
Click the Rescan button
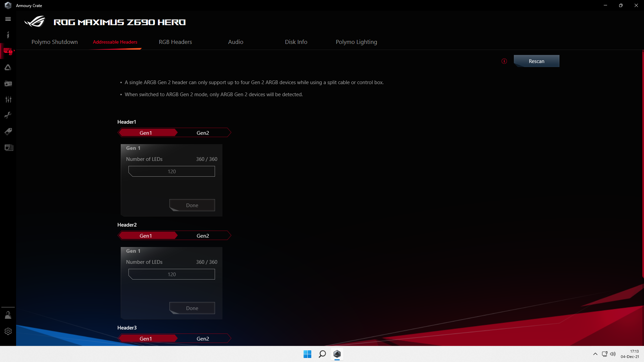tap(536, 61)
